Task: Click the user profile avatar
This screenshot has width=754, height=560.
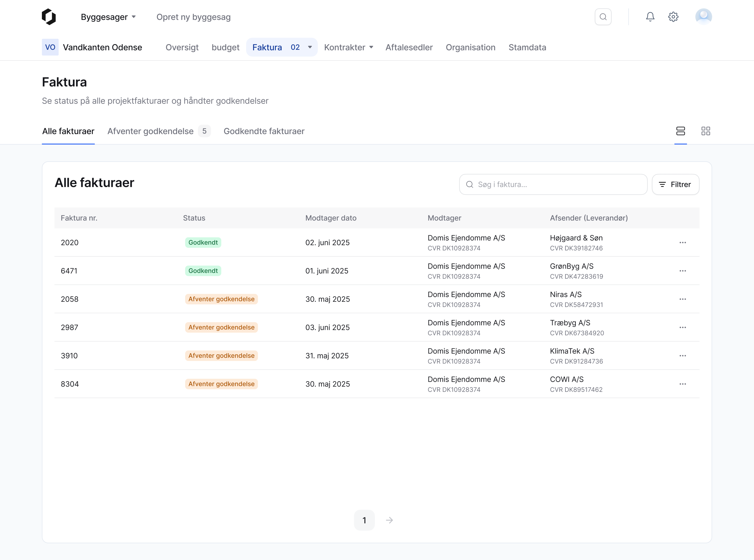Action: [703, 17]
